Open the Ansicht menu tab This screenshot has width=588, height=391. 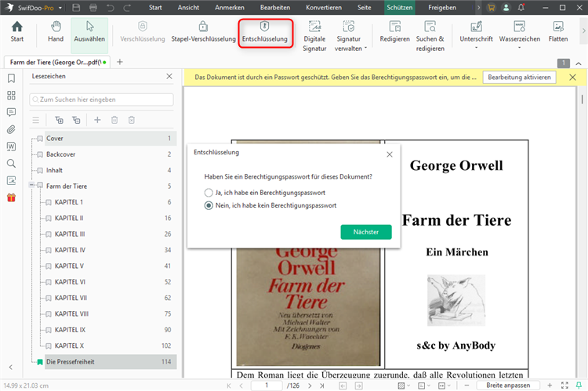click(x=188, y=8)
